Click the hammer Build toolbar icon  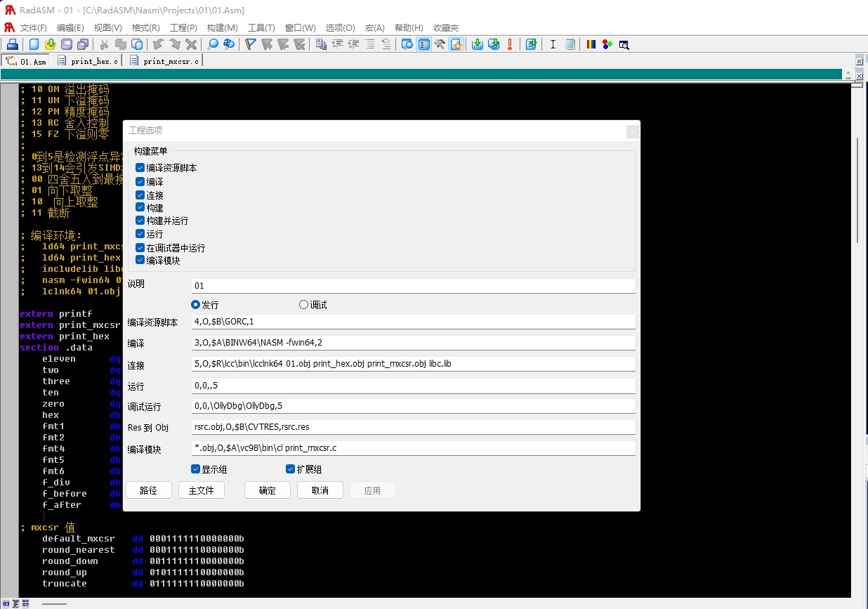pos(440,44)
